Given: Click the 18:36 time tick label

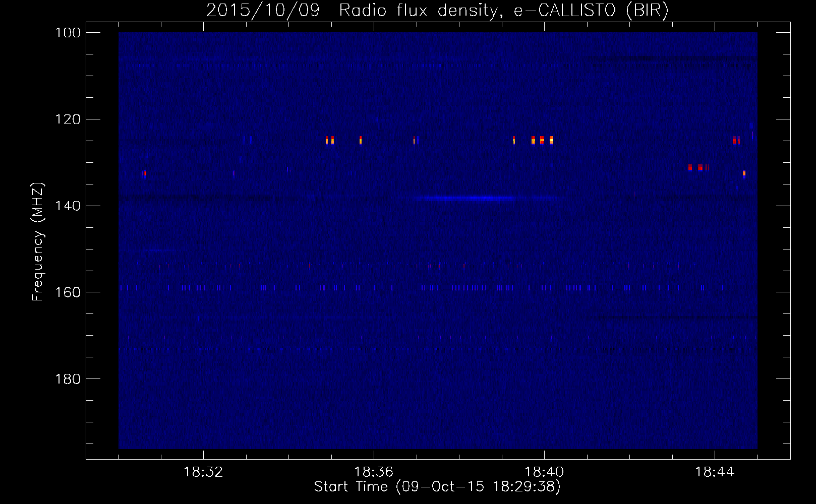Looking at the screenshot, I should 374,472.
